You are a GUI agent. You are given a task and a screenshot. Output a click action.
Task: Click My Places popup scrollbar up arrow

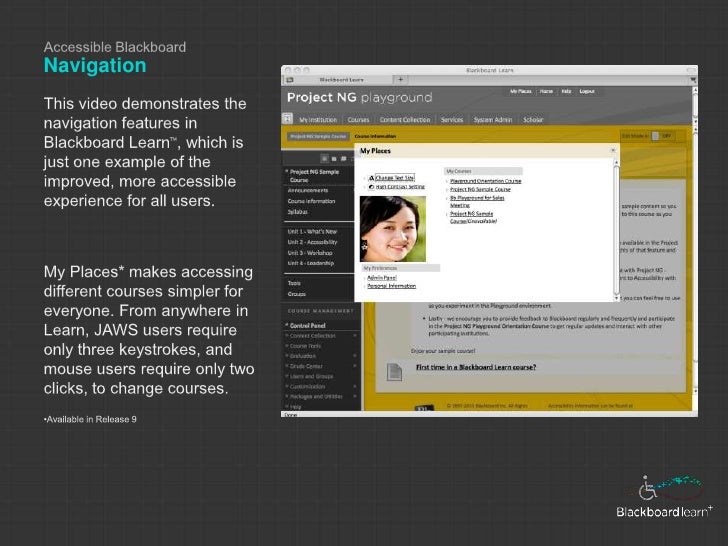coord(617,162)
